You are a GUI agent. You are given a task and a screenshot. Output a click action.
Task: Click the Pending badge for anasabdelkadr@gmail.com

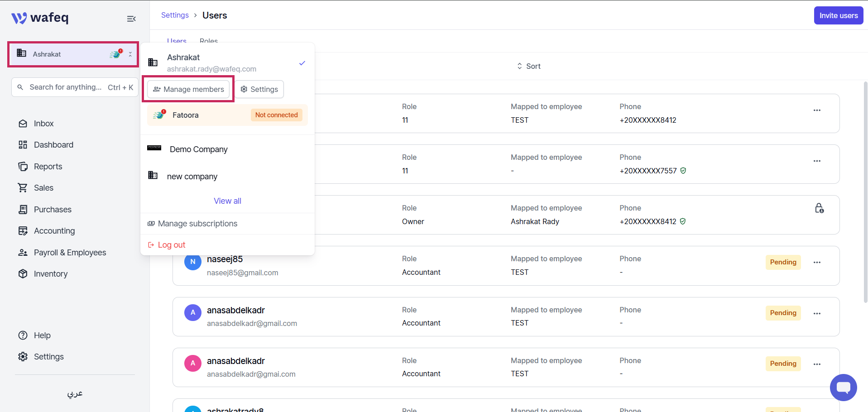[783, 313]
